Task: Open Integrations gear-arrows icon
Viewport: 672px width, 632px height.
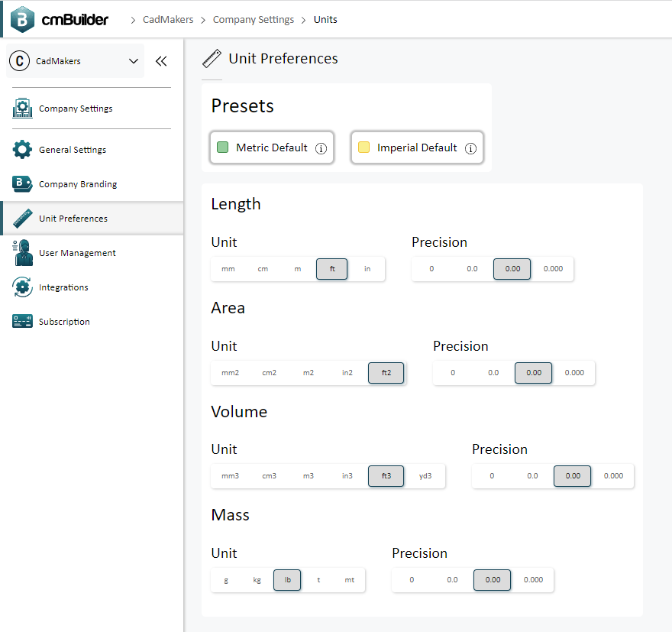Action: (x=22, y=287)
